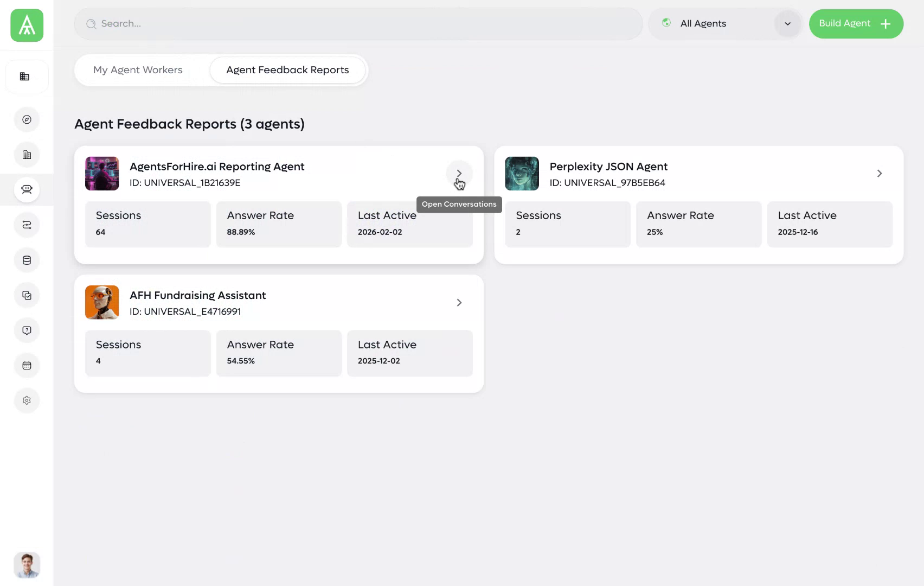Image resolution: width=924 pixels, height=586 pixels.
Task: Open the calendar sidebar icon
Action: [27, 365]
